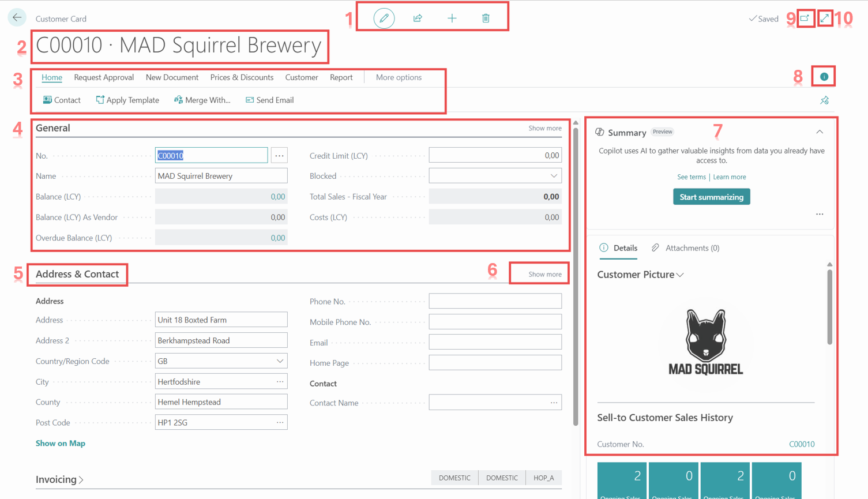Open the No. field ellipsis lookup
Viewport: 868px width, 499px height.
(x=279, y=155)
